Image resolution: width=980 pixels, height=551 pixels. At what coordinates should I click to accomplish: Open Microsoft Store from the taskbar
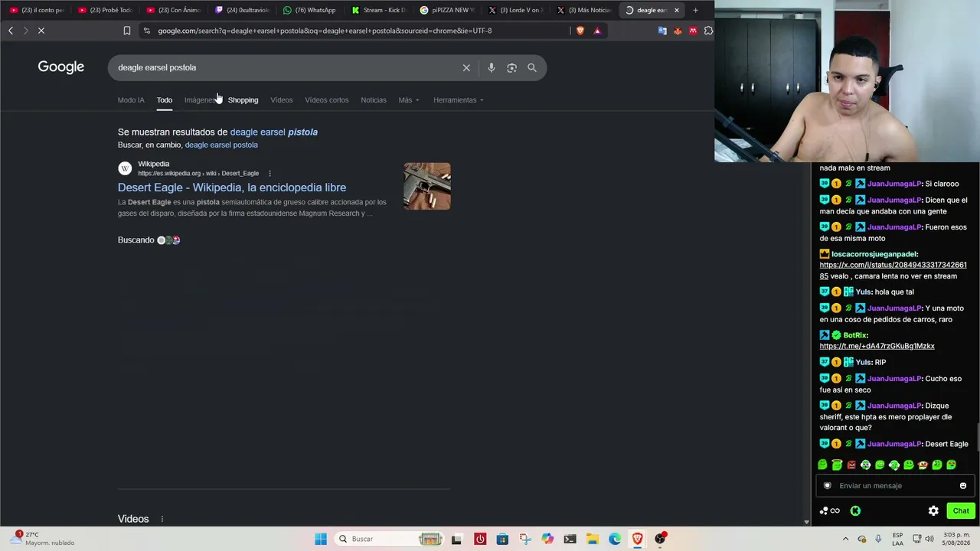[x=502, y=539]
